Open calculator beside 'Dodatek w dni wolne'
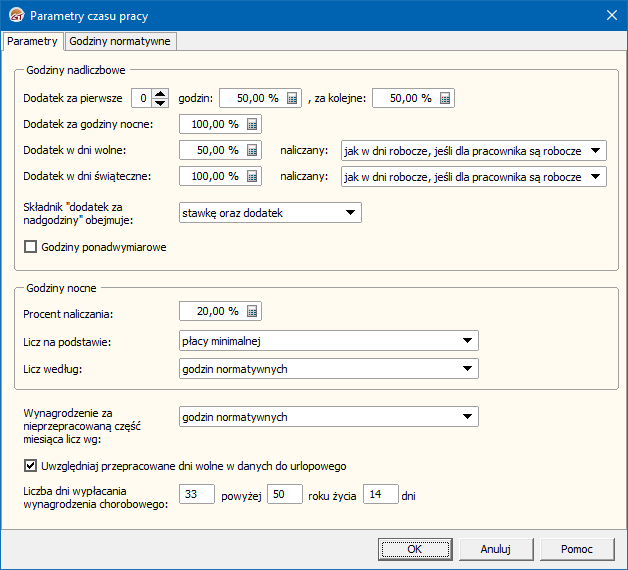 pyautogui.click(x=252, y=151)
